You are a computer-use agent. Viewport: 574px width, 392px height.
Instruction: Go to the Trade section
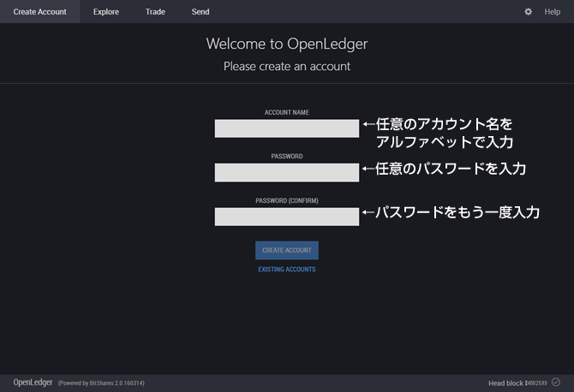pyautogui.click(x=155, y=12)
